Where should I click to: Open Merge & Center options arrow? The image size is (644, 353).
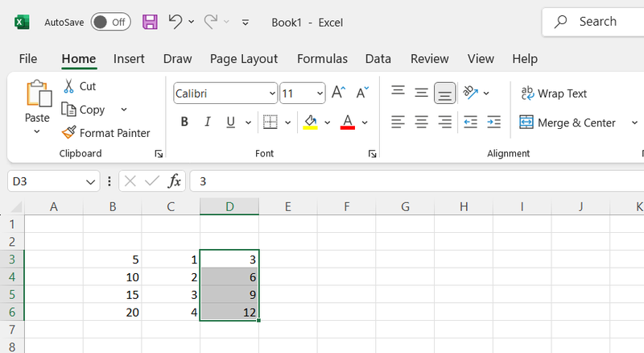[634, 123]
